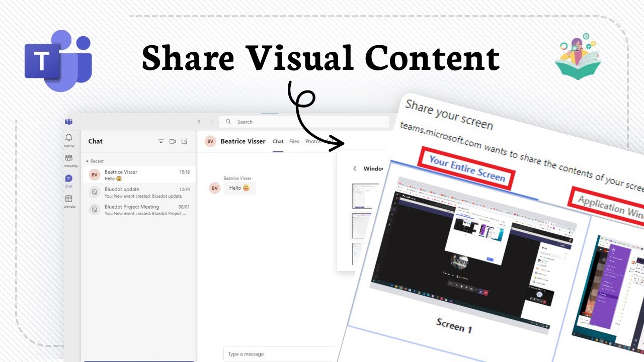Open the Bluedot update chat

pyautogui.click(x=138, y=192)
